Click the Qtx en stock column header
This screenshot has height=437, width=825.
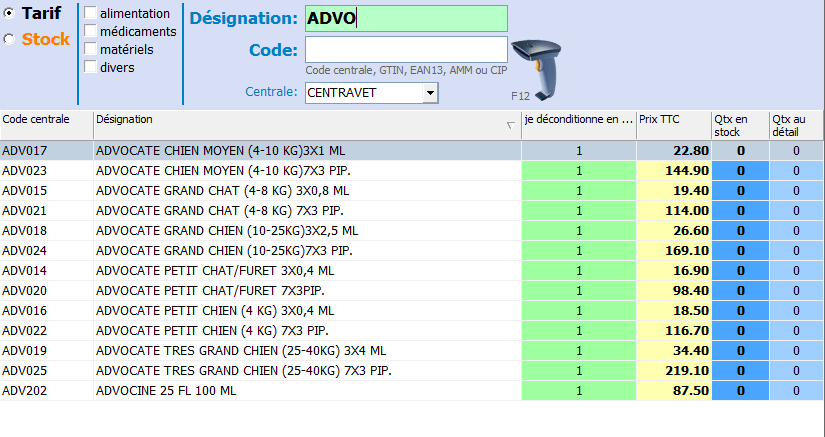pos(741,125)
